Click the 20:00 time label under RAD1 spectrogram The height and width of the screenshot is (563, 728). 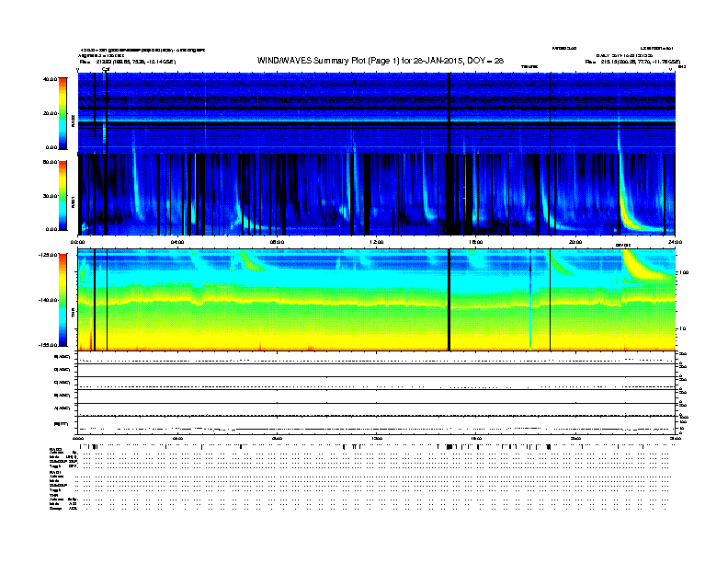tap(575, 242)
